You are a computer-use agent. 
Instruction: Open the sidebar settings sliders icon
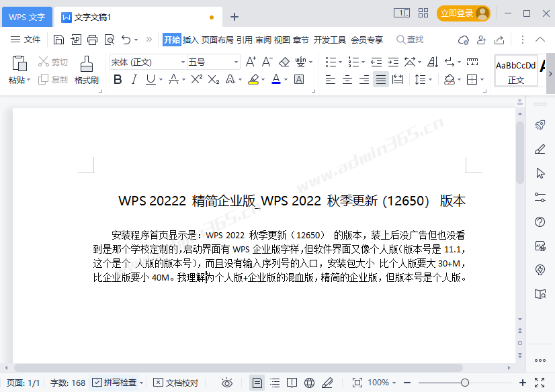pos(540,197)
